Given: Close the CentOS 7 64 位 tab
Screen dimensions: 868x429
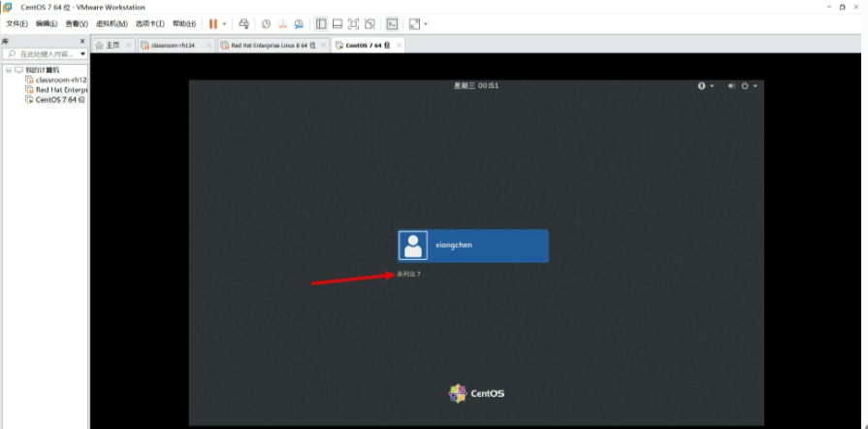Looking at the screenshot, I should (398, 46).
